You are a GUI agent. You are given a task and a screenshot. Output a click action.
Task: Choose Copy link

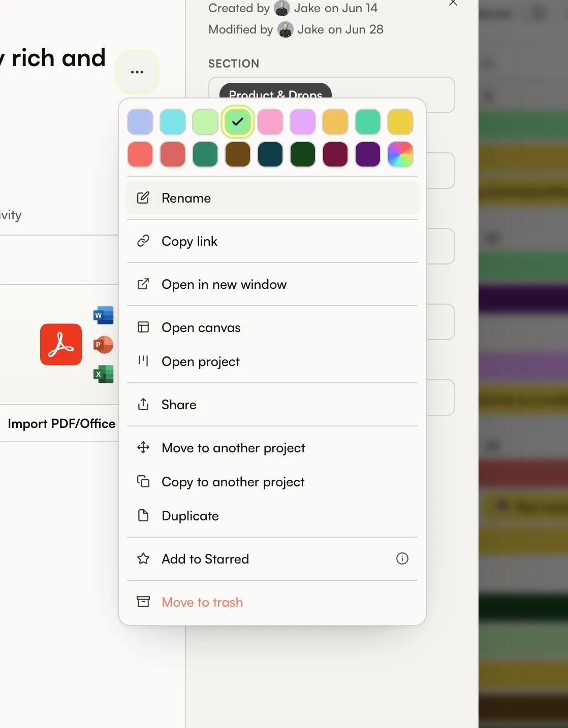(x=272, y=241)
